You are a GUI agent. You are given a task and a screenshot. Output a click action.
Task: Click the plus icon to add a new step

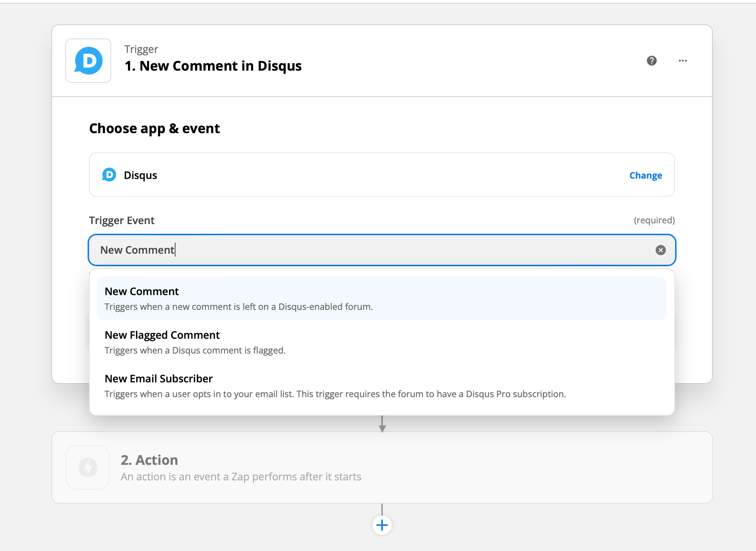(382, 524)
